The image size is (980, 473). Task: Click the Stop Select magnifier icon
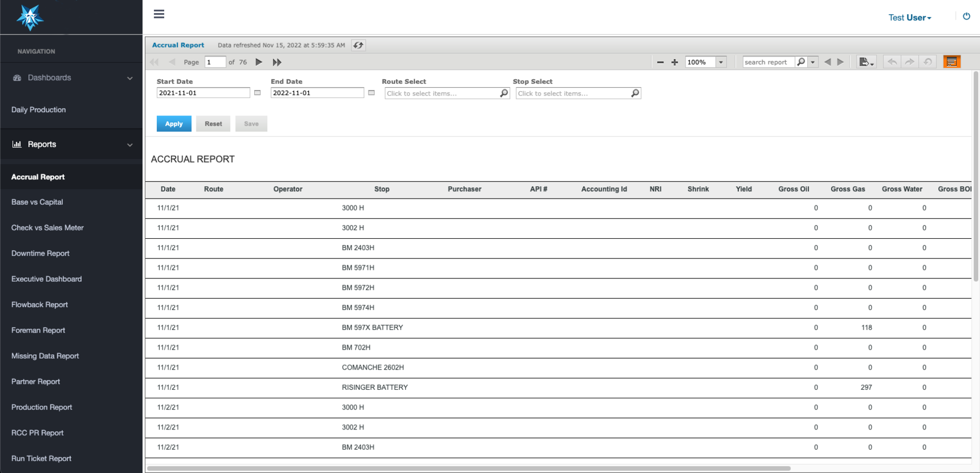click(x=635, y=93)
